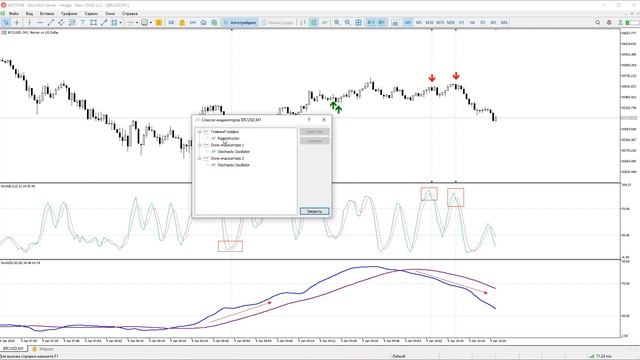The height and width of the screenshot is (360, 640).
Task: Pick the equidistant channel tool
Action: click(61, 22)
